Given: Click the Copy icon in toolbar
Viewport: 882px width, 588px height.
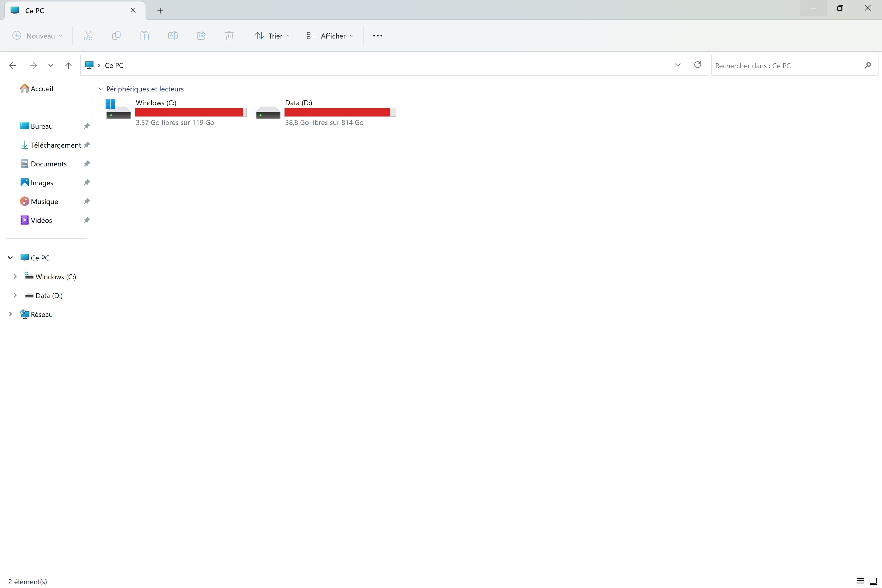Looking at the screenshot, I should click(x=116, y=36).
